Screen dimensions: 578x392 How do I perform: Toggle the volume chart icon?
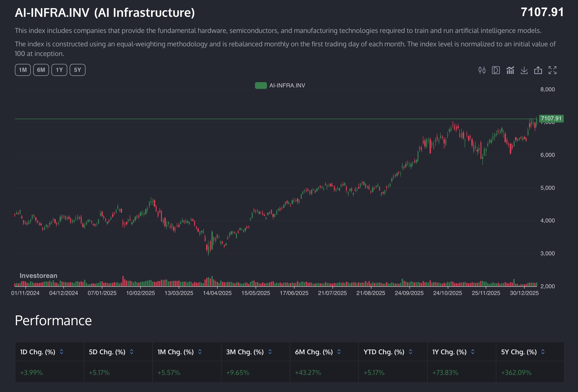tap(510, 71)
